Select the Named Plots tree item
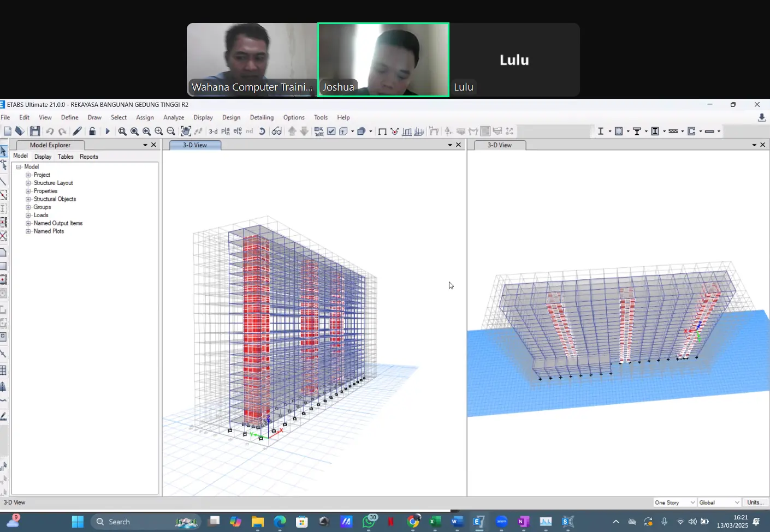Screen dimensions: 770x532 [49, 231]
